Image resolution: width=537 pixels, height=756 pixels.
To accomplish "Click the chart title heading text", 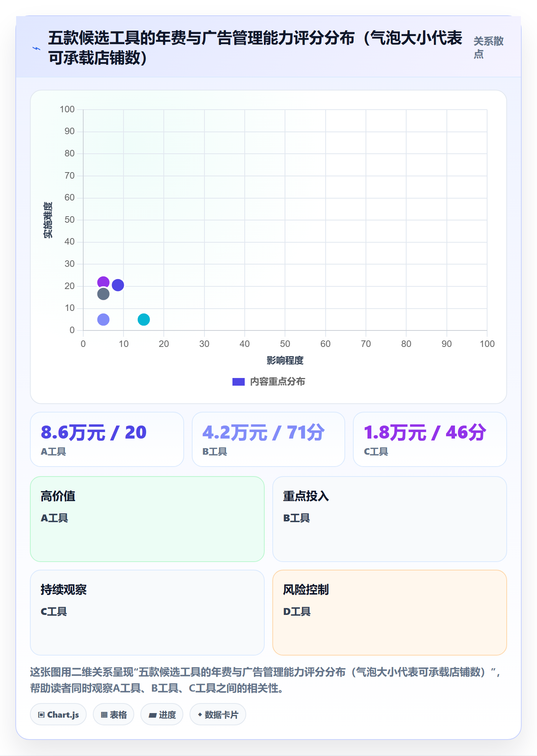I will coord(255,48).
